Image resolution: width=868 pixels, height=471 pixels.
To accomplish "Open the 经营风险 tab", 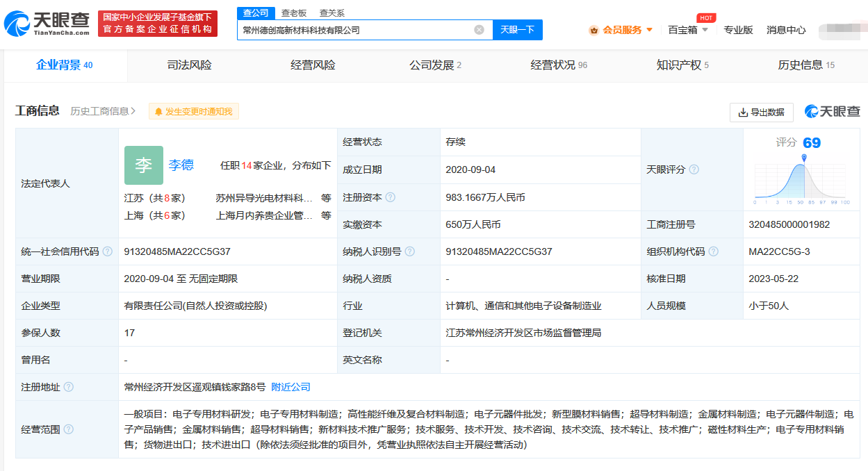I will pos(313,65).
